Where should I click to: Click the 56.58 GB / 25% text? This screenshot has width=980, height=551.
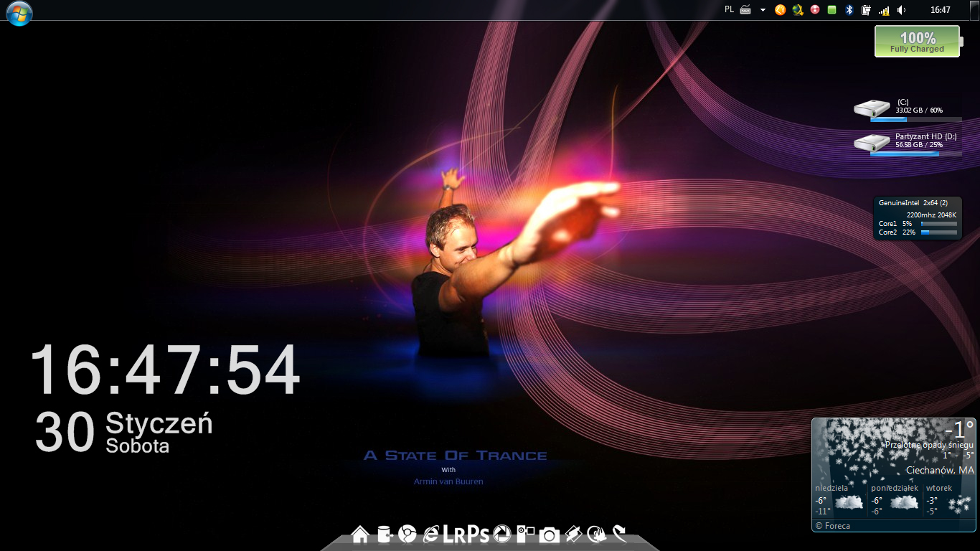pyautogui.click(x=919, y=144)
